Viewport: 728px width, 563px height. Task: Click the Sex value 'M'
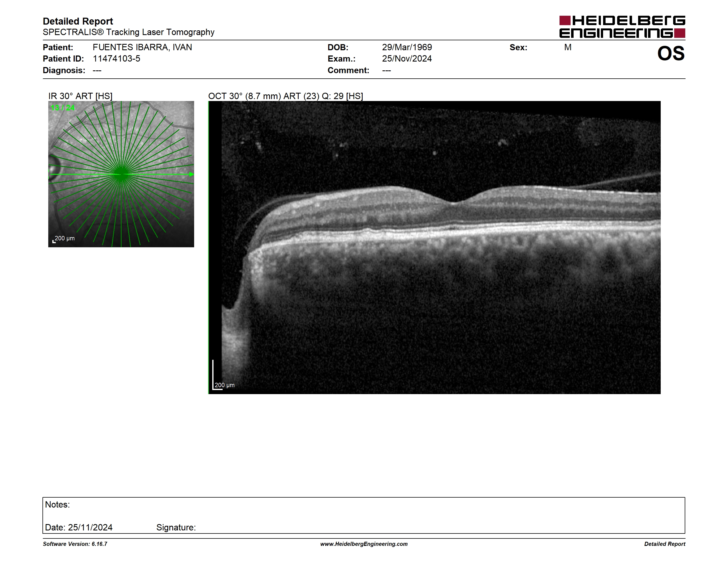coord(568,47)
